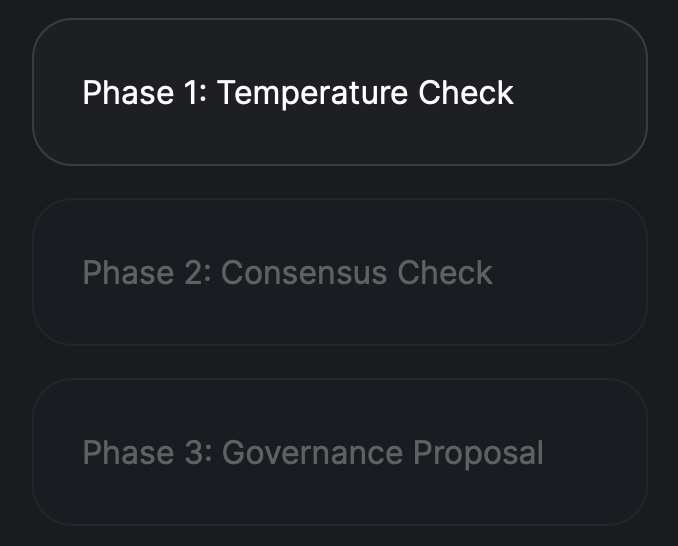Pick the Consensus Check stage card
Viewport: 678px width, 546px height.
[x=340, y=272]
